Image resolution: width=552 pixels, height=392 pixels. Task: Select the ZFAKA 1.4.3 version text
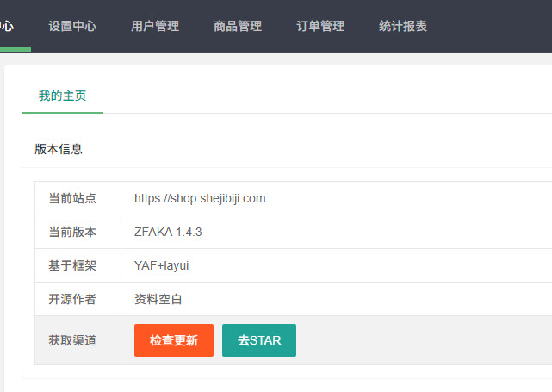click(168, 232)
